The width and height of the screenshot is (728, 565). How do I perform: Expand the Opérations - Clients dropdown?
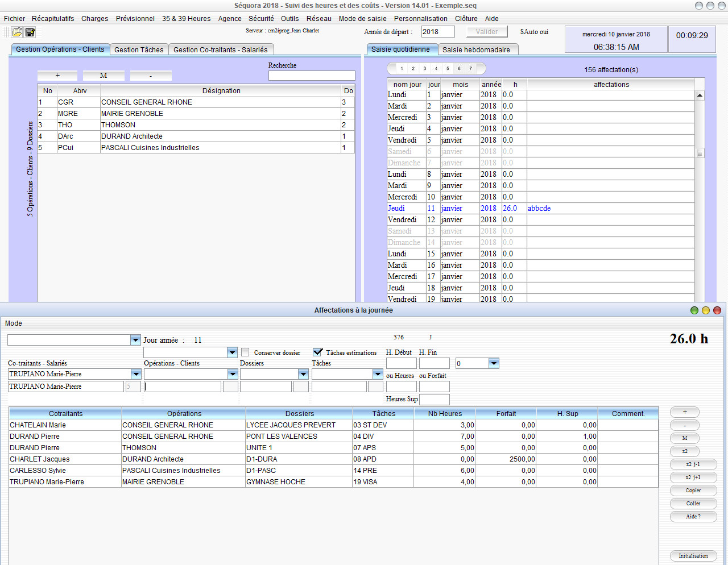tap(233, 374)
